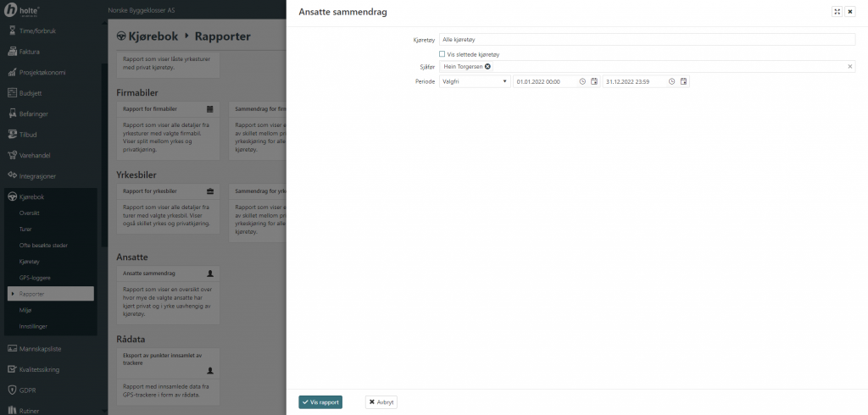
Task: Open the end time clock picker
Action: 671,81
